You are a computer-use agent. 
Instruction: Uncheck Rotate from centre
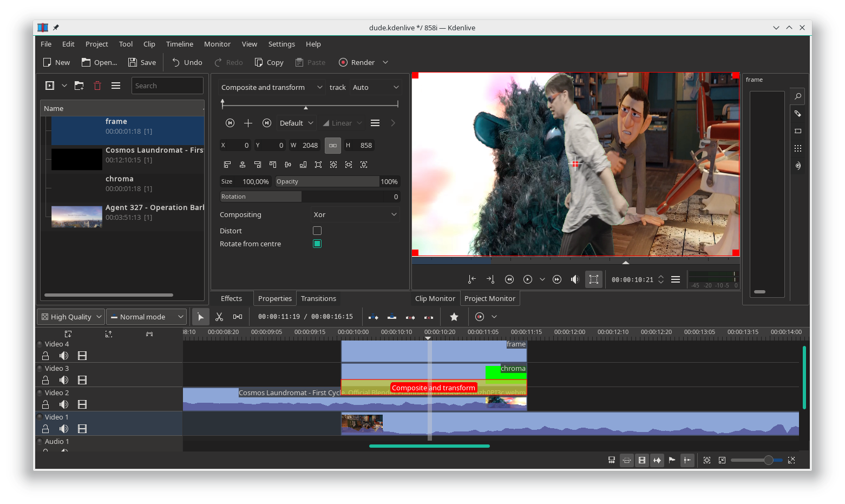pyautogui.click(x=317, y=244)
